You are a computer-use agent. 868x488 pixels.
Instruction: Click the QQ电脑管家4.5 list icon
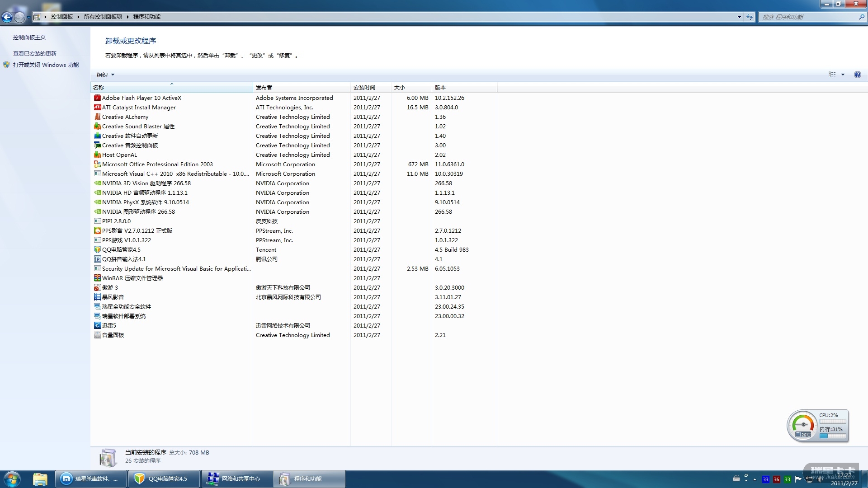(97, 249)
